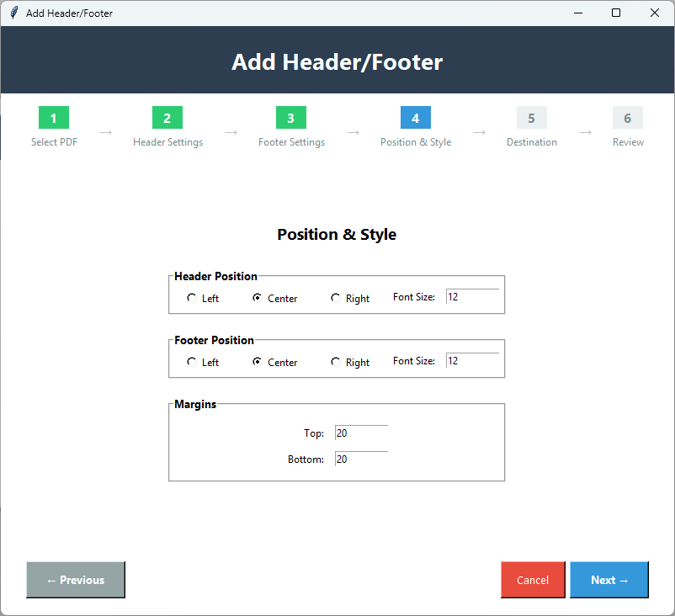Select Left footer position
This screenshot has height=616, width=675.
click(191, 361)
